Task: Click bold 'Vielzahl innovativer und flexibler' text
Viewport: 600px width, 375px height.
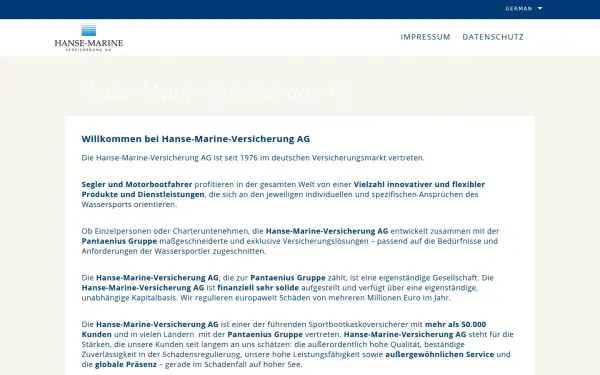Action: tap(419, 184)
